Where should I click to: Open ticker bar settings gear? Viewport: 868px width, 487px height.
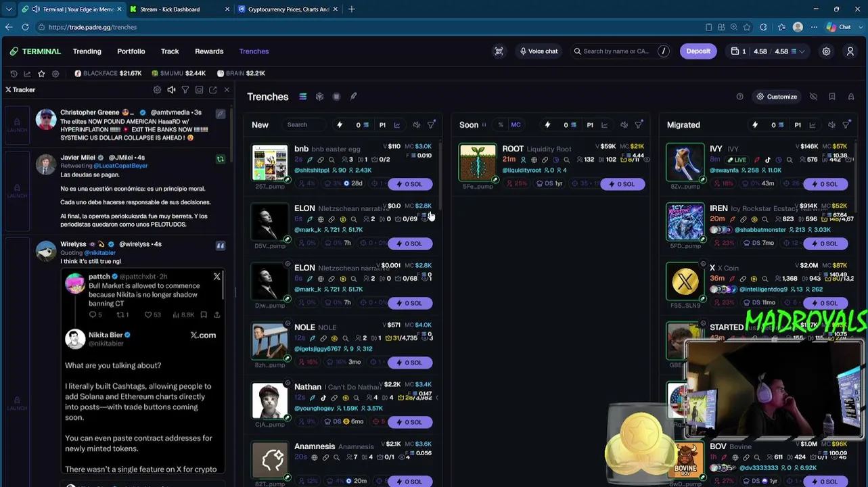coord(55,73)
